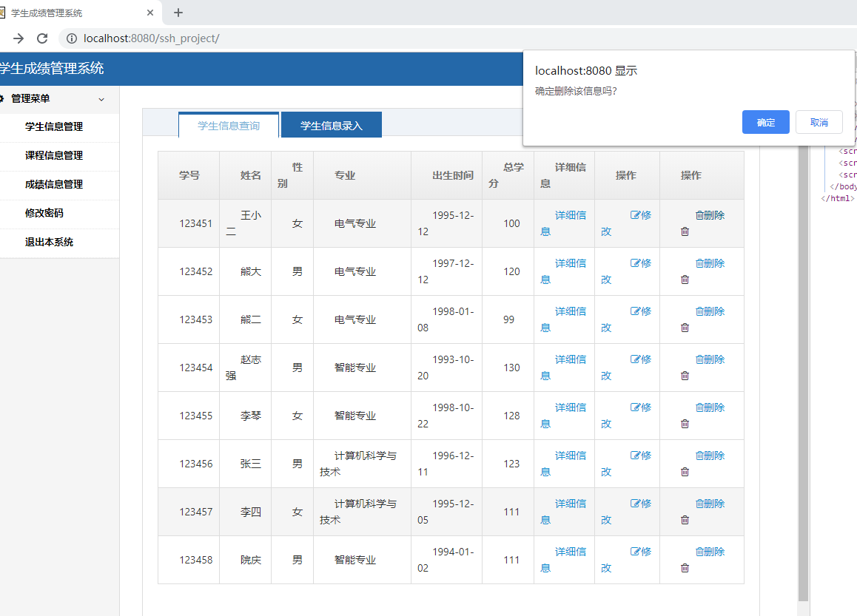
Task: Open 详细信息 for student 123457
Action: point(563,512)
